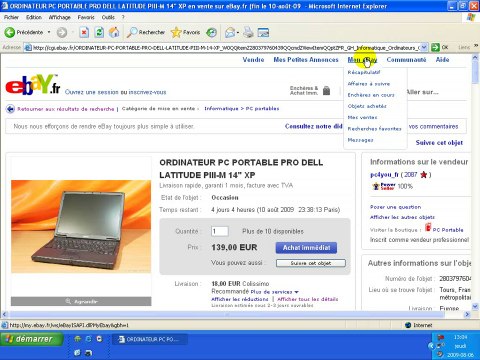Click the Aide link
Viewport: 480px width, 360px height.
pyautogui.click(x=442, y=60)
